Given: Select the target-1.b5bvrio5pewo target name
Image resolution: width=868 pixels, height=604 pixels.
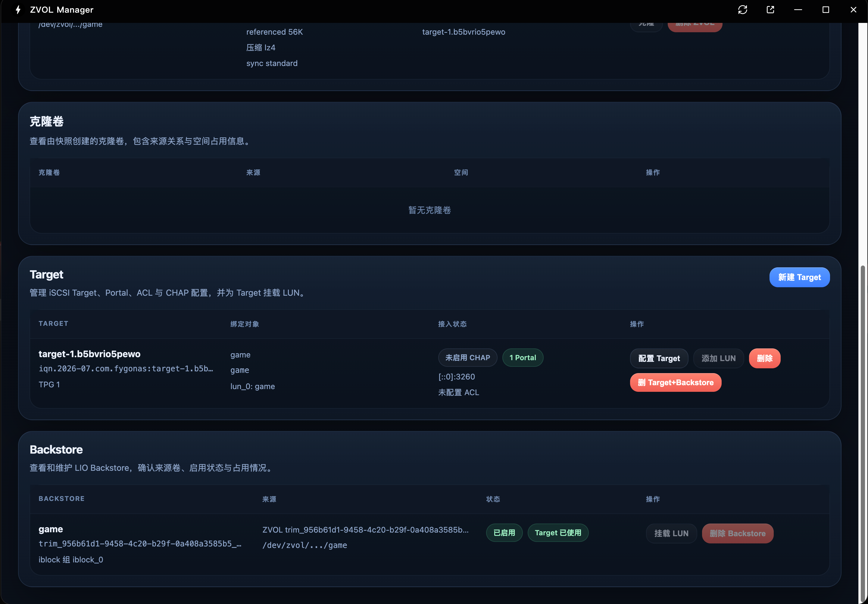Looking at the screenshot, I should coord(89,354).
